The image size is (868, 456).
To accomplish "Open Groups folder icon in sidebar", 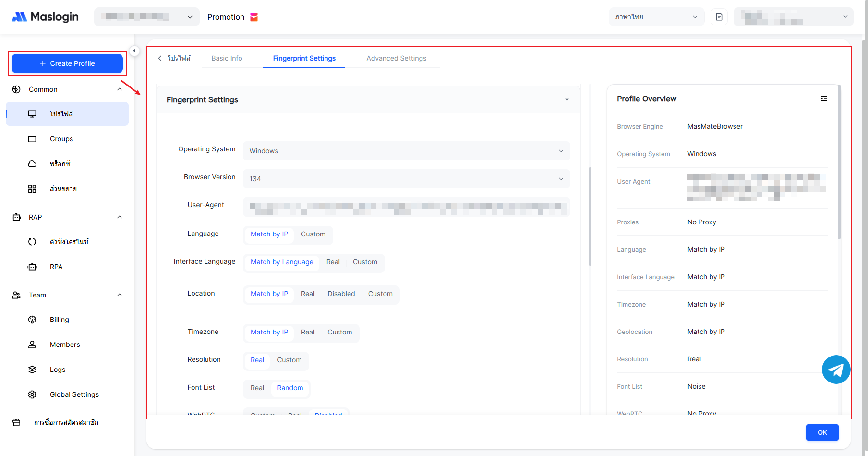I will (32, 139).
